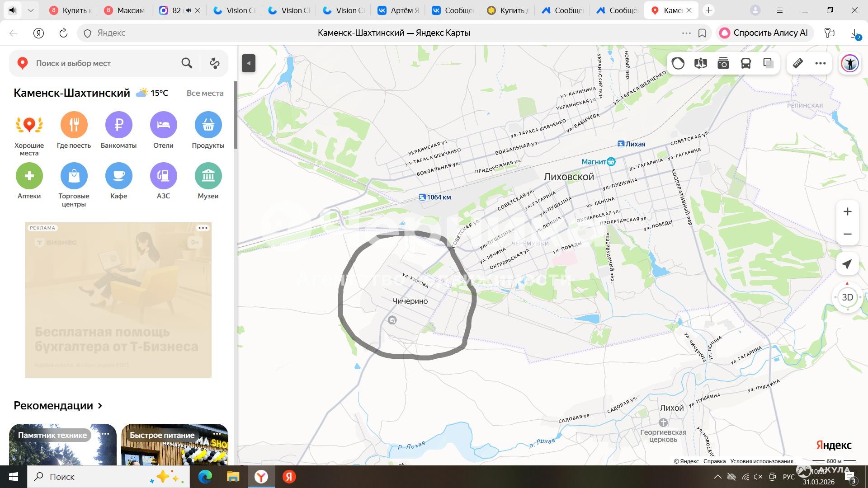
Task: Toggle map layers selector
Action: (769, 63)
